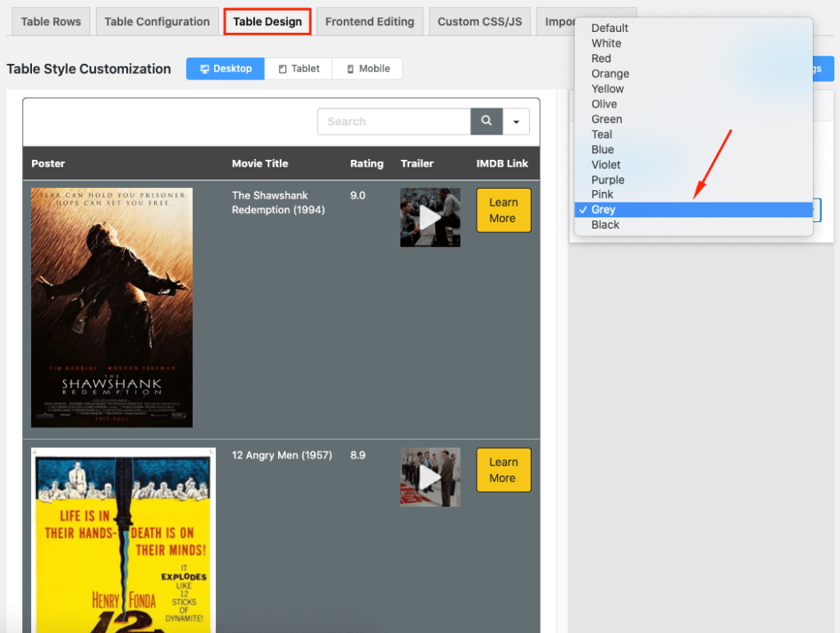Screen dimensions: 840x633
Task: Play the 12 Angry Men trailer
Action: pyautogui.click(x=430, y=476)
